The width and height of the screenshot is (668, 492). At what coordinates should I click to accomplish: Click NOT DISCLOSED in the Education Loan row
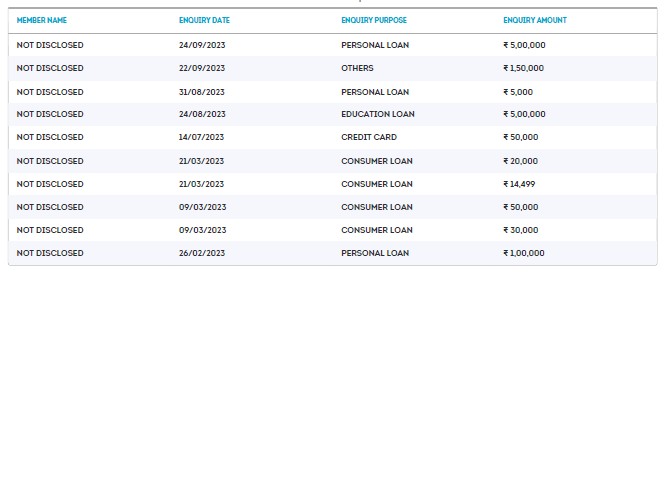50,114
